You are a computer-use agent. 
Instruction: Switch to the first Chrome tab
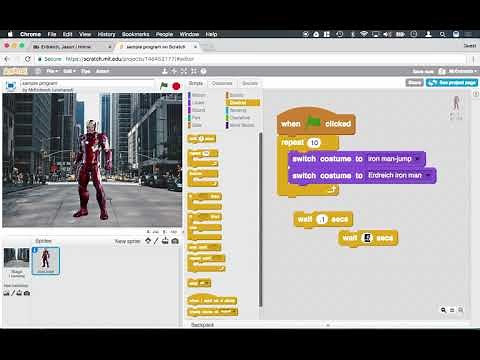[x=71, y=47]
